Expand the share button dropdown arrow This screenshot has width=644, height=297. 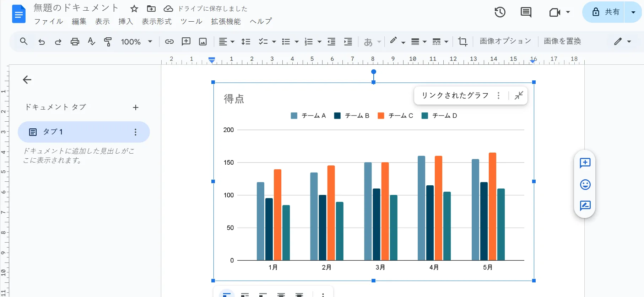coord(633,12)
